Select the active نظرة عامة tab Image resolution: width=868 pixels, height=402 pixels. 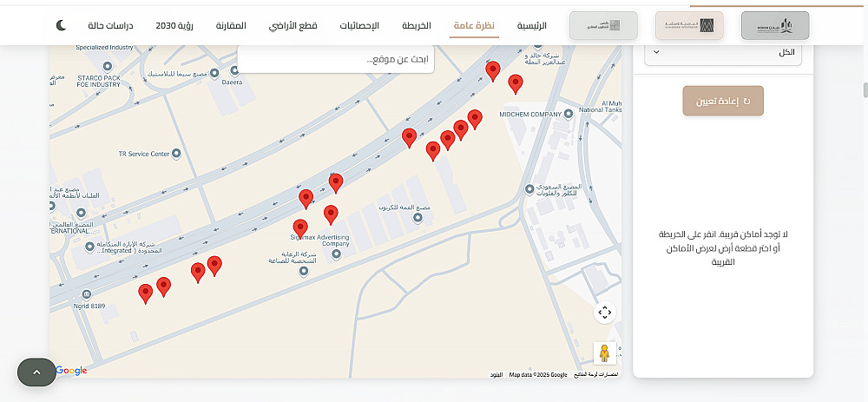click(475, 26)
